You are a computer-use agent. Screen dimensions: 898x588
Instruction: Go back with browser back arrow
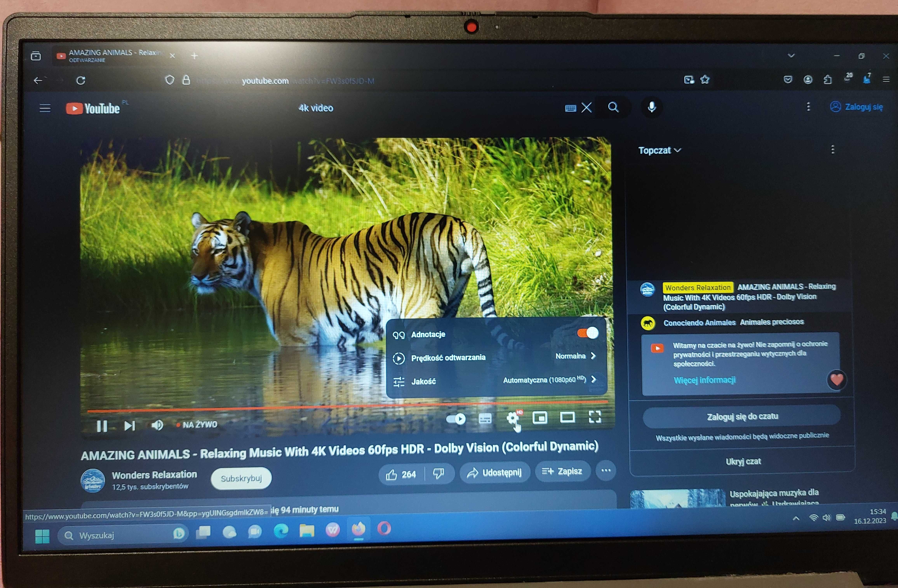point(38,80)
